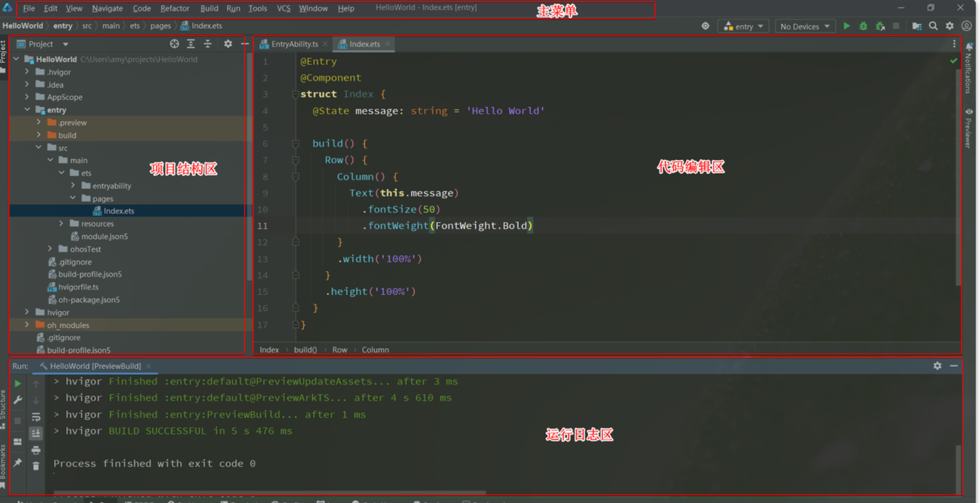Open the Structure tool window
This screenshot has height=503, width=980.
pos(4,410)
